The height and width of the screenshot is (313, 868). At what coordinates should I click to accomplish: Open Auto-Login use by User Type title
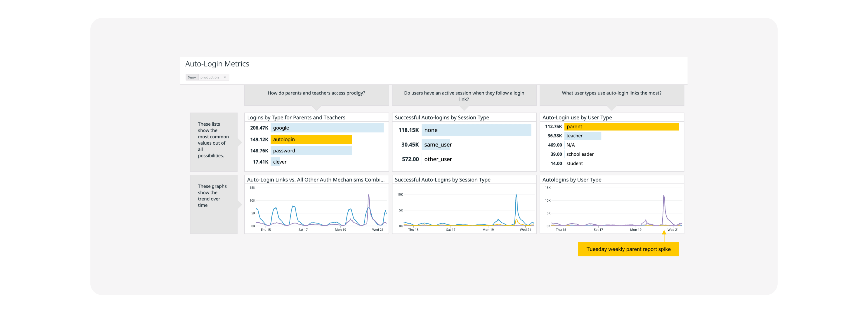[x=577, y=117]
